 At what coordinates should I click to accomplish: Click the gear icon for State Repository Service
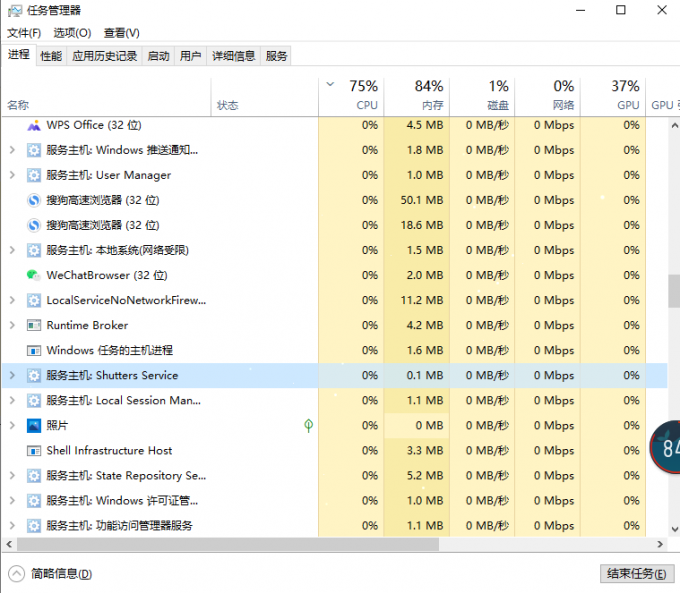(34, 476)
